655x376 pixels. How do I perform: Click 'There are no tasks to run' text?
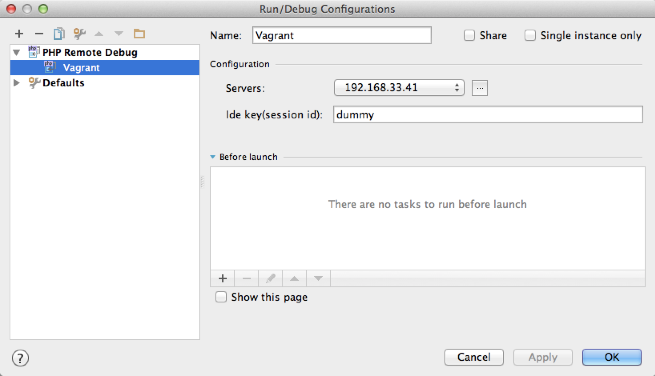point(427,204)
